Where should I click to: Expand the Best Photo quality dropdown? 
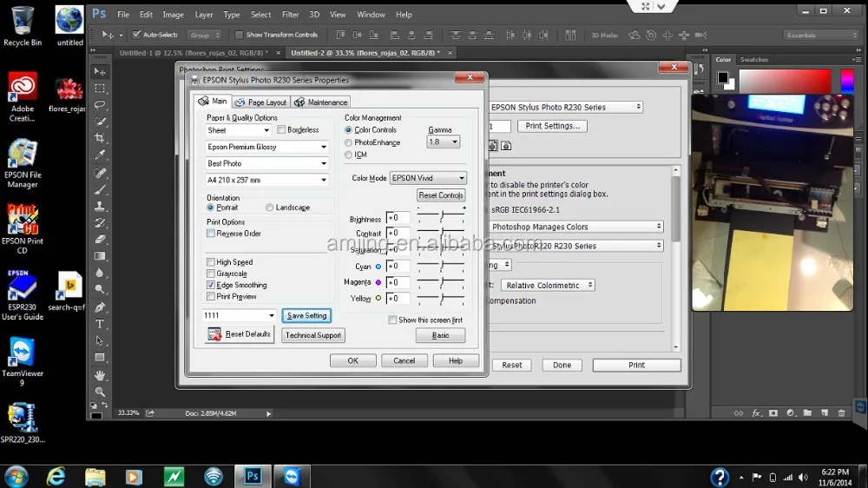tap(266, 163)
